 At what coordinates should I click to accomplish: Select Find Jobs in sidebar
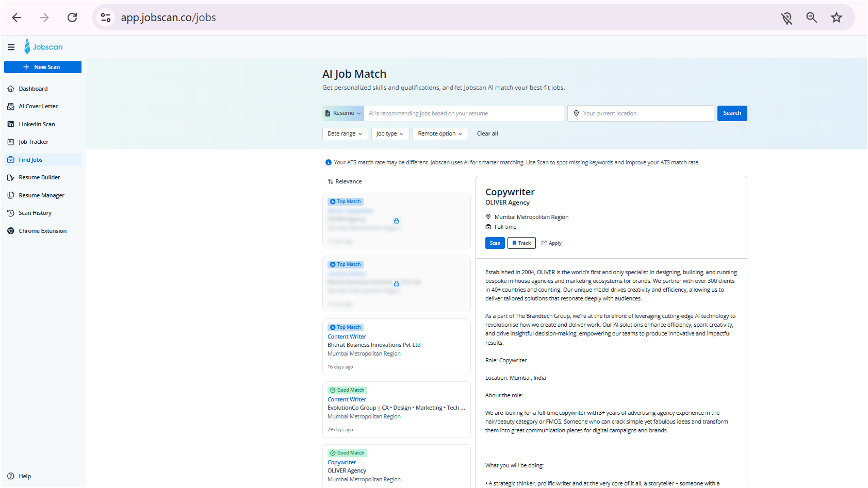43,160
